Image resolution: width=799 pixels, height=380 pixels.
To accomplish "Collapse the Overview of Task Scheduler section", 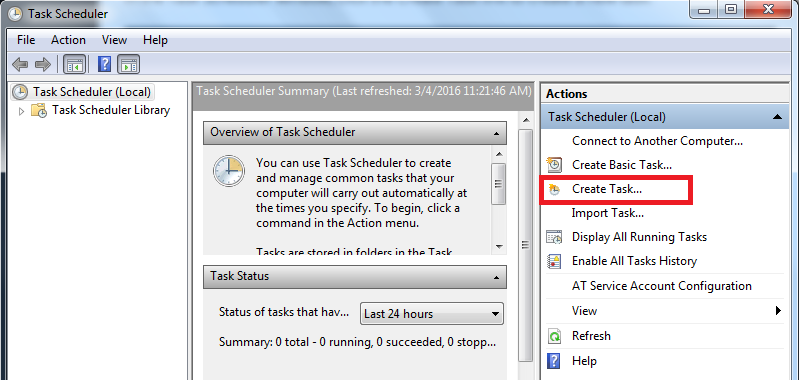I will click(x=496, y=133).
